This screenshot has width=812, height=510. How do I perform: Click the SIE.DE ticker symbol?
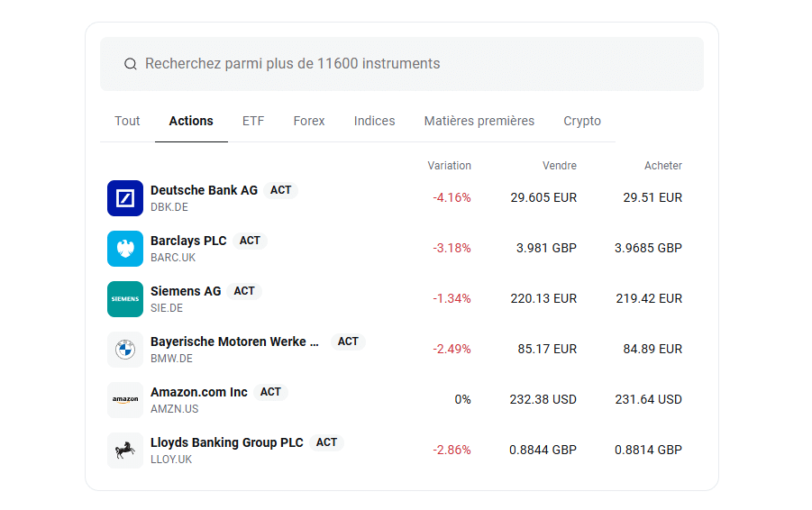[x=167, y=308]
